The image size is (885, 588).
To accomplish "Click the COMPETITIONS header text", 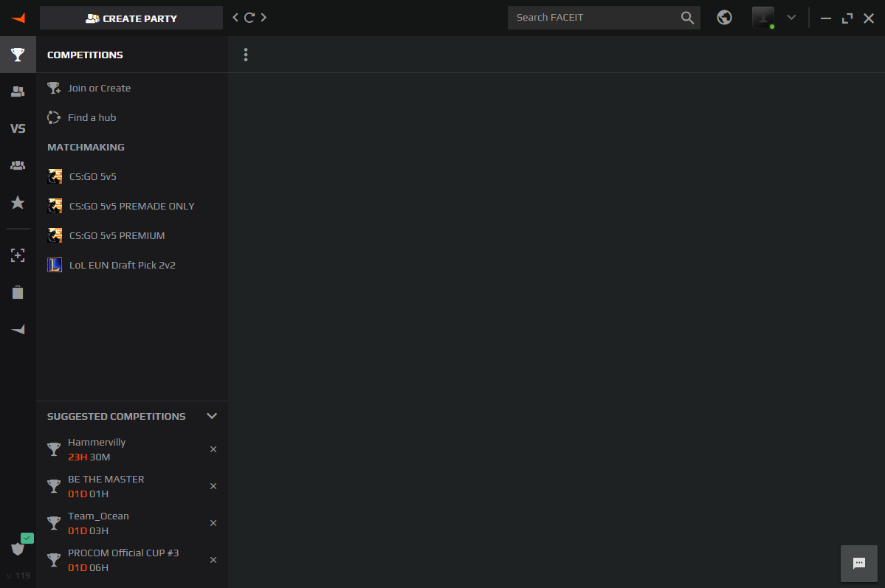I will pos(85,55).
